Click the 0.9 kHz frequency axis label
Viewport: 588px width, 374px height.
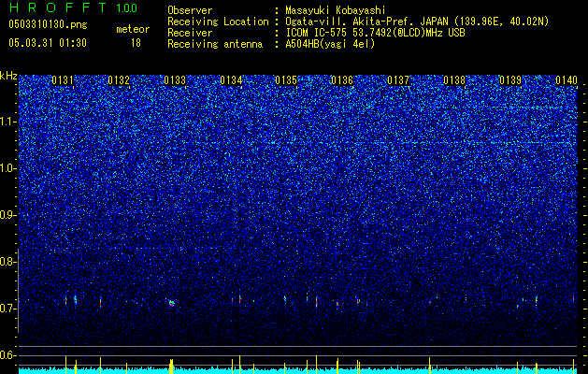(8, 215)
